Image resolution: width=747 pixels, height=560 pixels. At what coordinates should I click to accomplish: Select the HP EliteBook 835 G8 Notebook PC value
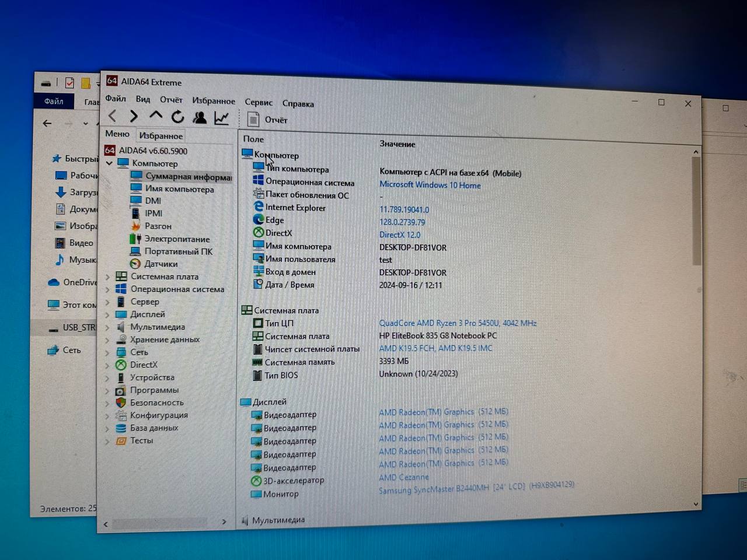coord(438,335)
